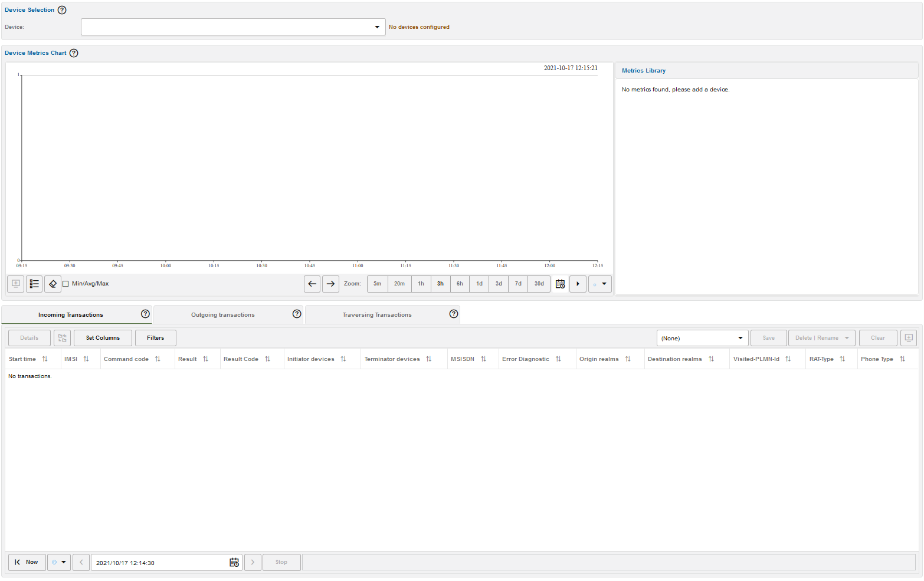Image resolution: width=924 pixels, height=581 pixels.
Task: Sort by MSISDN column
Action: coord(483,359)
